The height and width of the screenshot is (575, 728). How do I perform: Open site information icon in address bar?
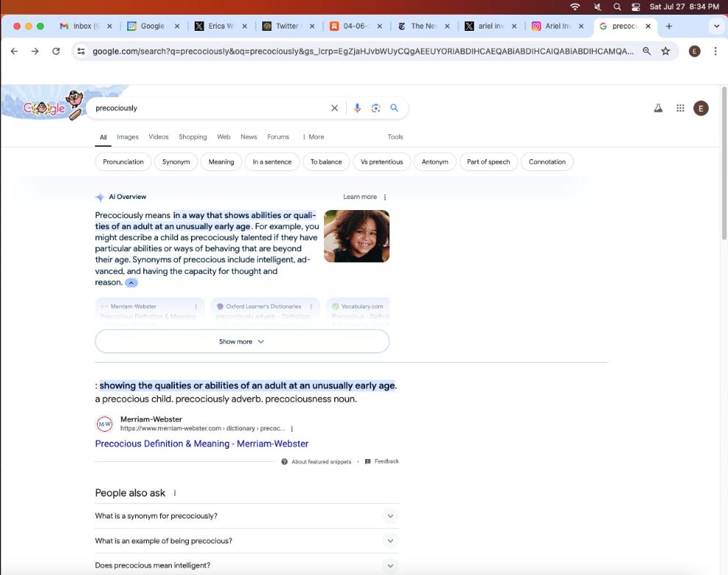pos(81,51)
